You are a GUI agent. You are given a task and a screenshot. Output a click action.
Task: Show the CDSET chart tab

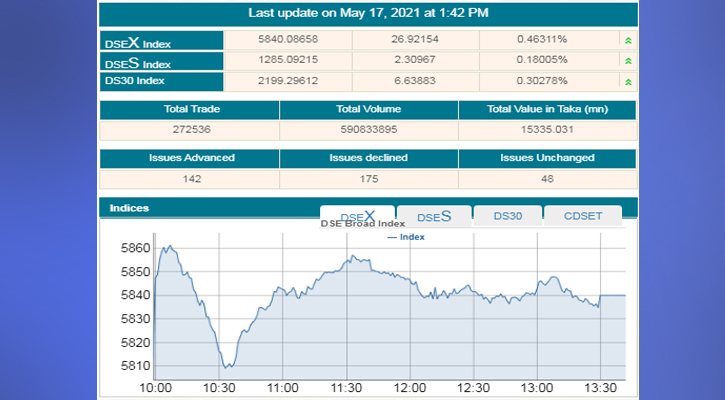tap(583, 216)
